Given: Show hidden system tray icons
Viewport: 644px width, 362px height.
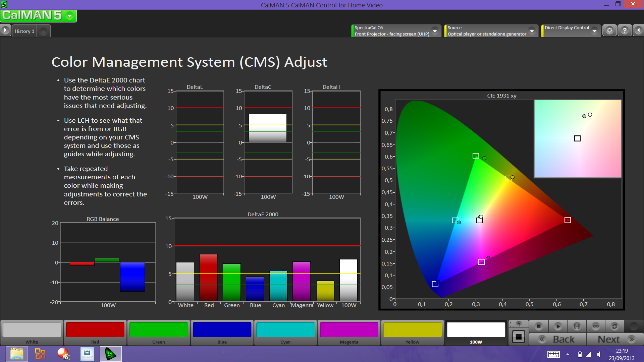Looking at the screenshot, I should coord(568,354).
